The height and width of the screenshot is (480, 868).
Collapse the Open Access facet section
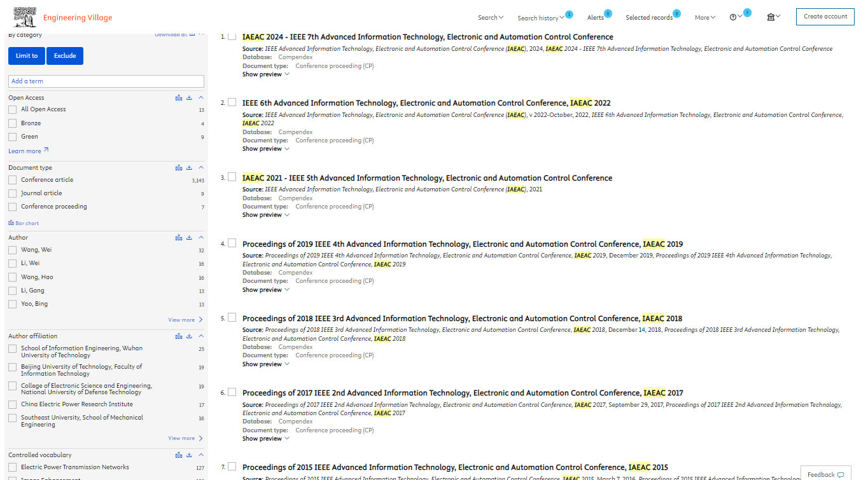(x=201, y=98)
